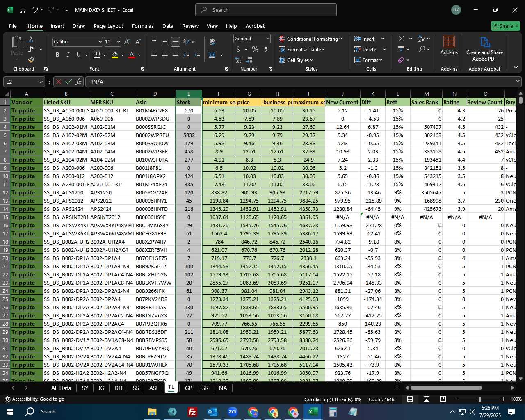Click the Decrease Indent icon
525x420 pixels.
click(186, 55)
